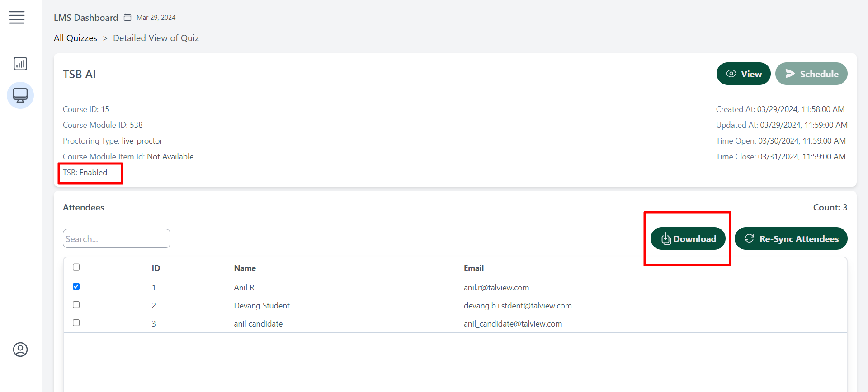The image size is (868, 392).
Task: Click the LMS Dashboard title
Action: click(86, 18)
